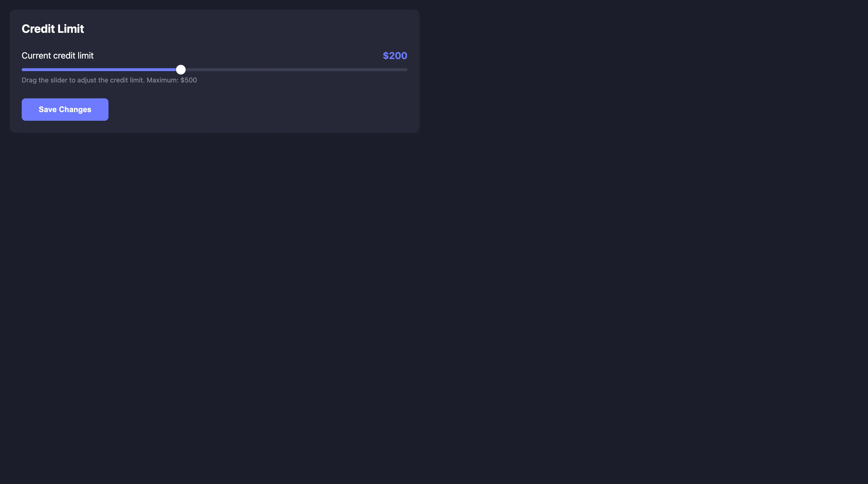Click the purple Save Changes rectangle
The image size is (868, 484).
(x=65, y=109)
